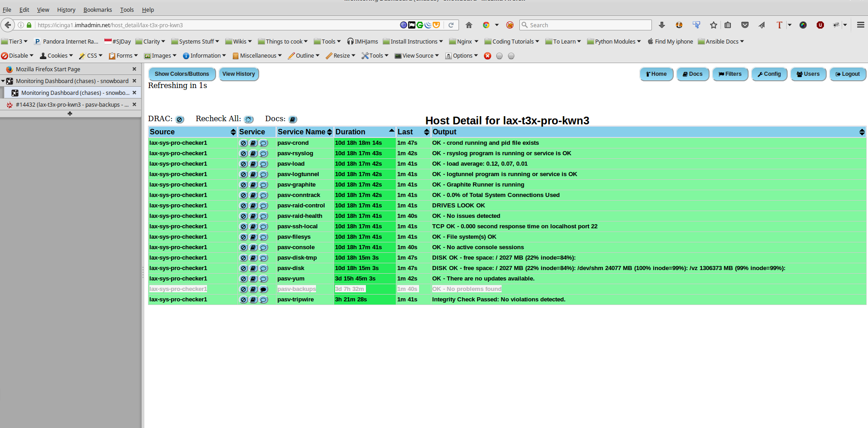Viewport: 868px width, 428px height.
Task: Open the Cookies dropdown in developer toolbar
Action: pos(57,56)
